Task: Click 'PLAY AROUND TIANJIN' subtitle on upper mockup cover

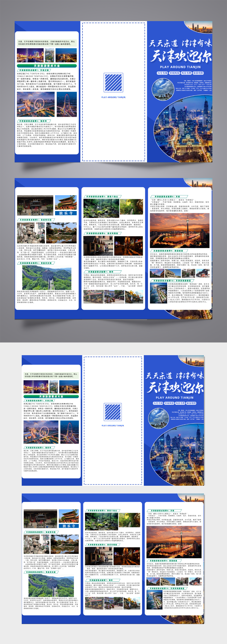Action: click(x=180, y=67)
